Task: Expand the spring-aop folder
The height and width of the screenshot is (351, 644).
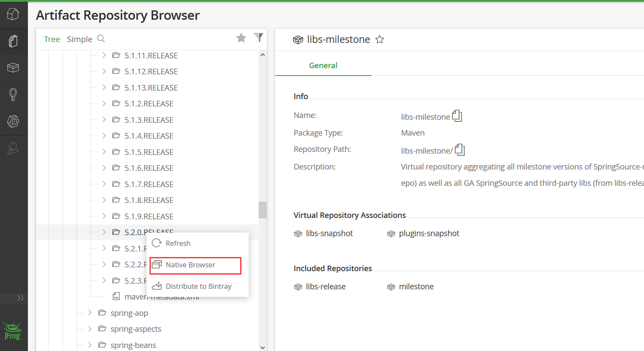Action: 90,313
